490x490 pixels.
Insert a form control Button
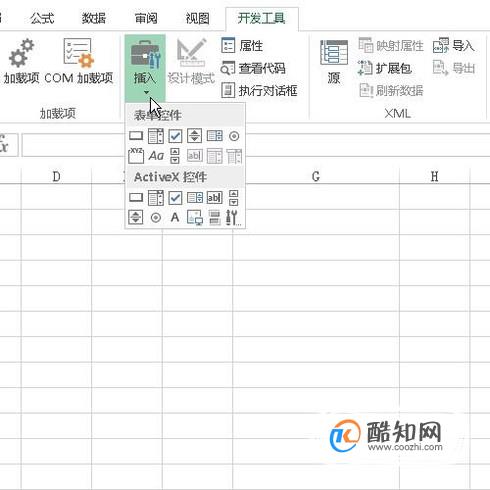(136, 136)
